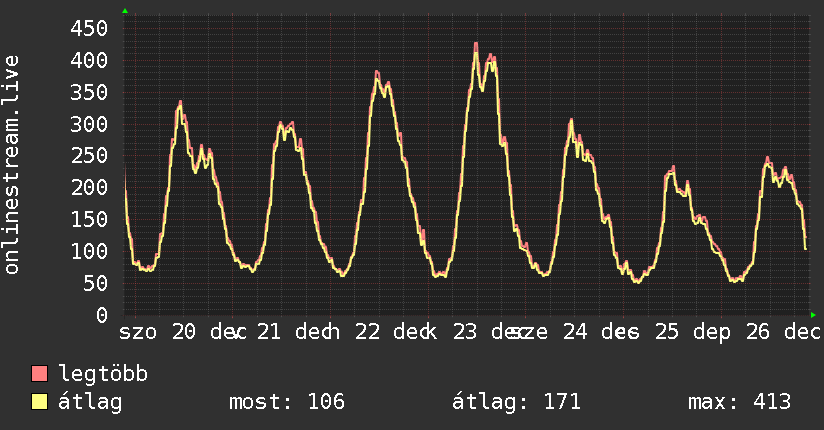This screenshot has height=430, width=824.
Task: Click the 250 y-axis label
Action: click(x=89, y=156)
